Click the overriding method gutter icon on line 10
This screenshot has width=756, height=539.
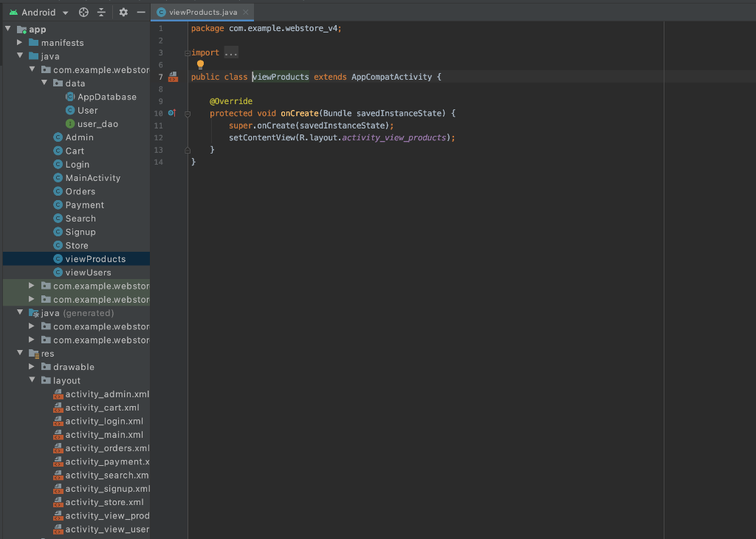click(171, 113)
